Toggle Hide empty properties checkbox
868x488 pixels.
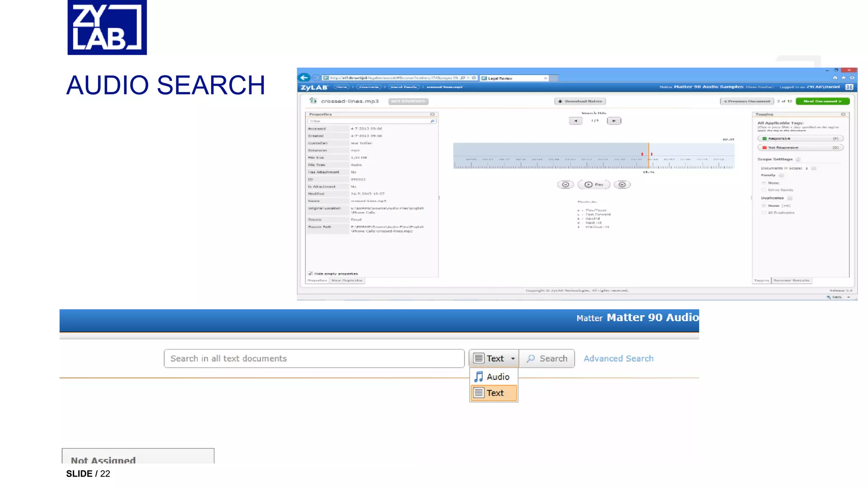click(310, 274)
